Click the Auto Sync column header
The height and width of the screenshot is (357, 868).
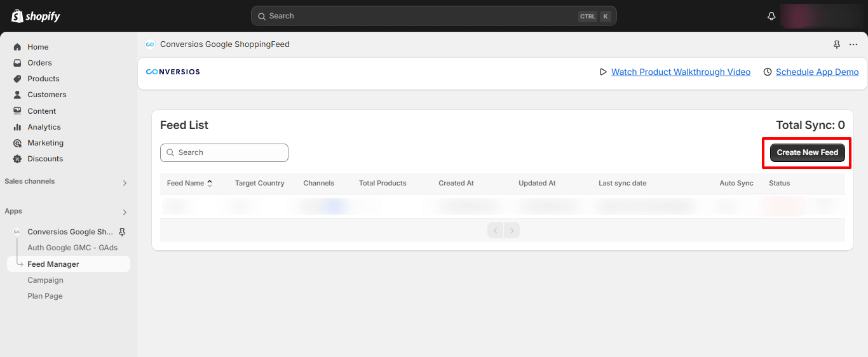click(736, 183)
